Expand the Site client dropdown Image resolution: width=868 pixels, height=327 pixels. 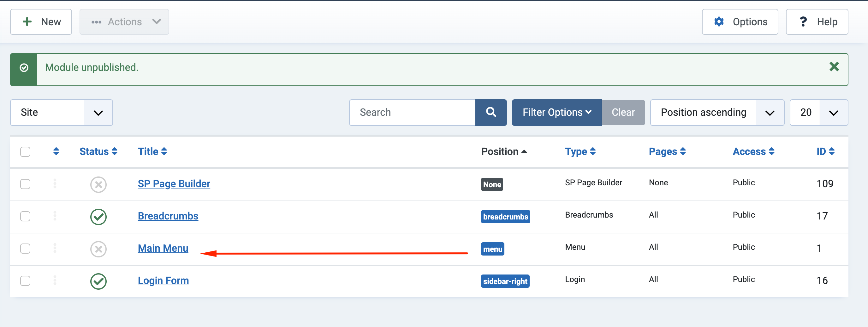(61, 112)
